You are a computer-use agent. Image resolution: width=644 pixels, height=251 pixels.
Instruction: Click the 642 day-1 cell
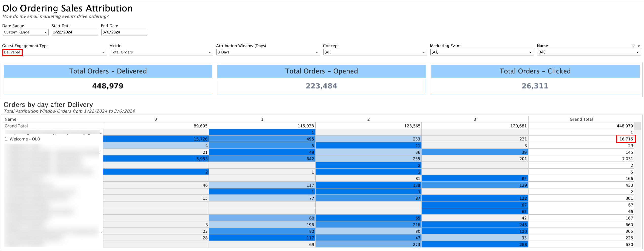(x=262, y=159)
